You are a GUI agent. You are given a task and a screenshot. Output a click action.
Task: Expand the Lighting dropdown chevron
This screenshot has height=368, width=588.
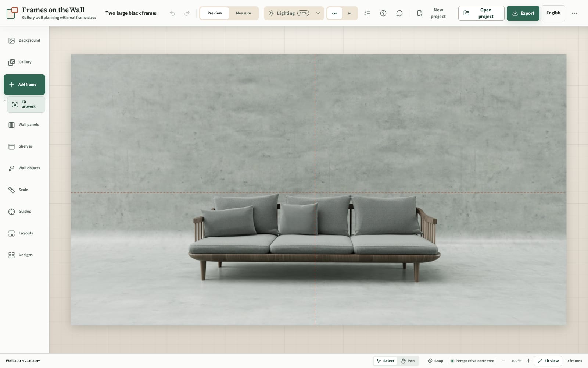pyautogui.click(x=318, y=13)
